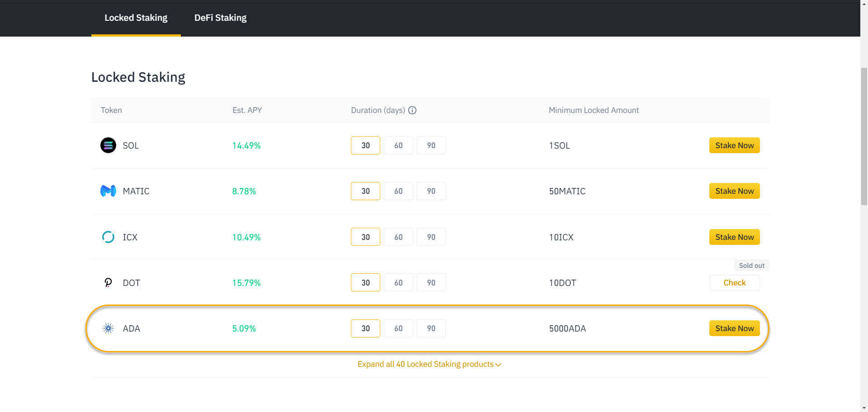
Task: Click the MATIC token name
Action: tap(136, 191)
